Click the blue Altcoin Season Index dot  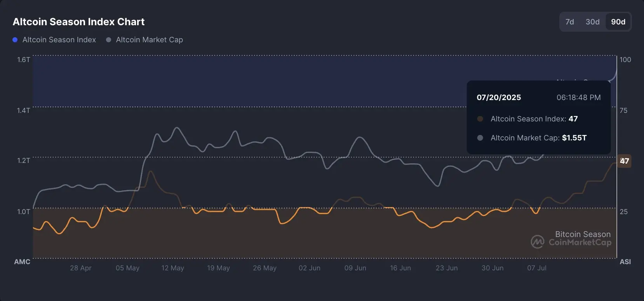(15, 40)
